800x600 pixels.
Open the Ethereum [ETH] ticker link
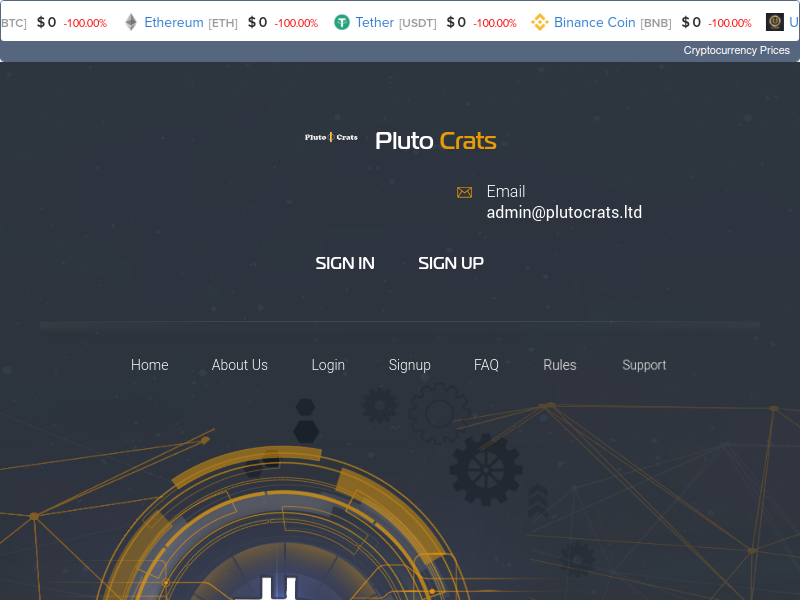pos(191,22)
